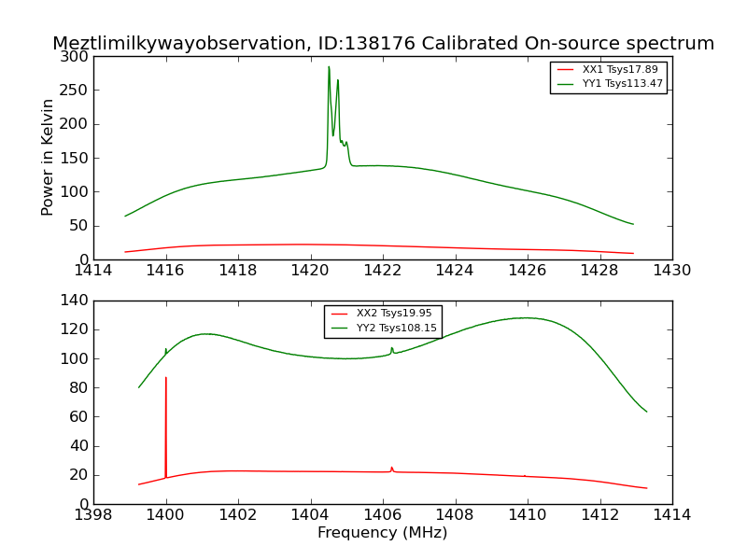Viewport: 747px width, 560px height.
Task: Click the 140 tick label on lower y-axis
Action: (74, 301)
